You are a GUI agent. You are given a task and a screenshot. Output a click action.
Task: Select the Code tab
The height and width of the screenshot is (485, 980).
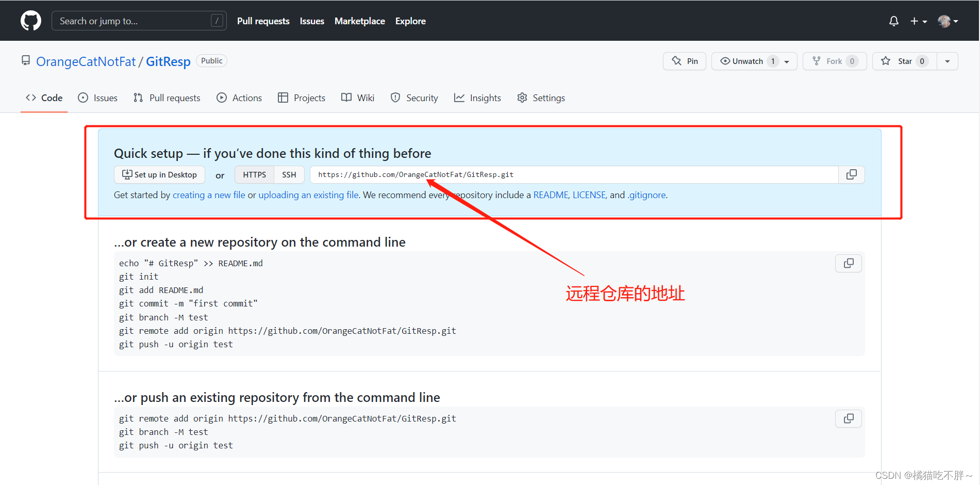tap(44, 98)
